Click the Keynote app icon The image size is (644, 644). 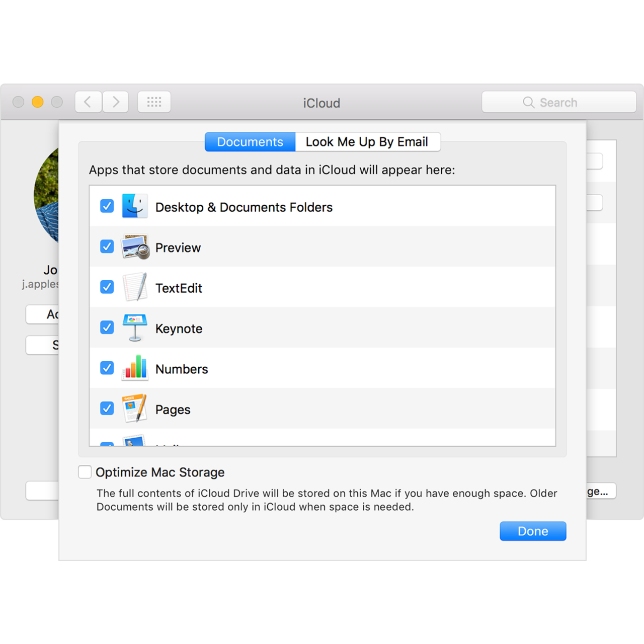(x=134, y=328)
